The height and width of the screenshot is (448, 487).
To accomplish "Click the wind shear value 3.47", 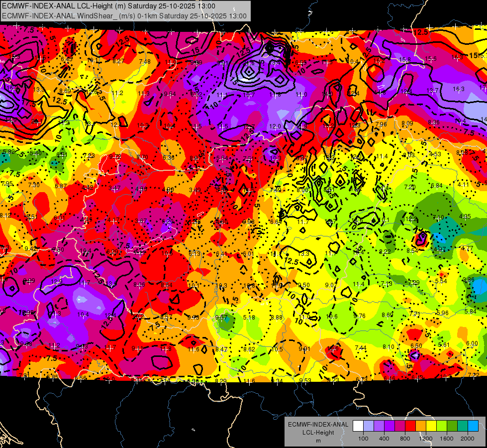I will [114, 188].
